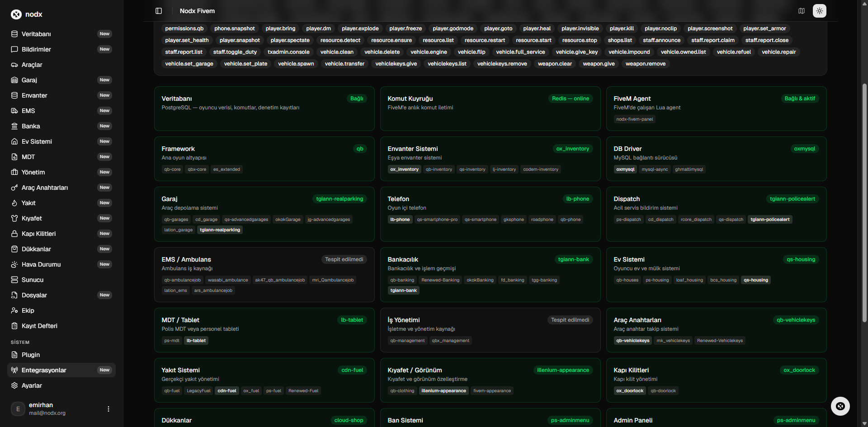Pick qb-inventory chip in Envanter Sistemi
The height and width of the screenshot is (427, 868).
point(439,169)
